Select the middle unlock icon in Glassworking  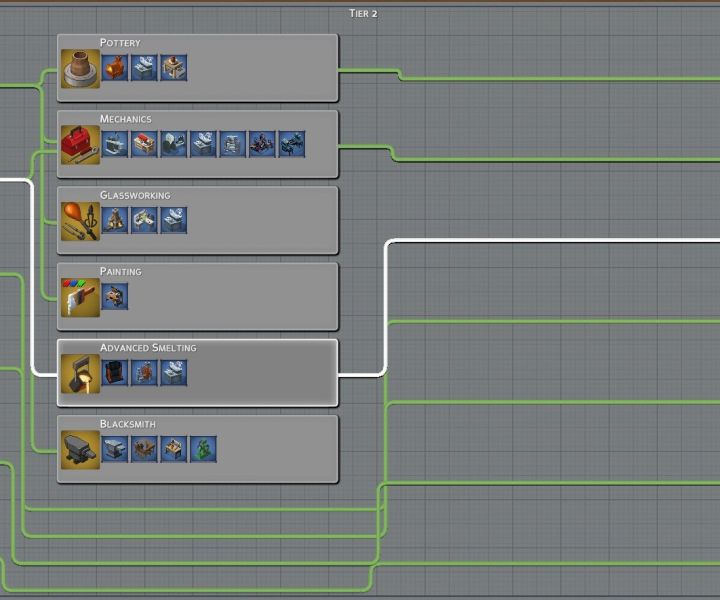click(x=144, y=220)
